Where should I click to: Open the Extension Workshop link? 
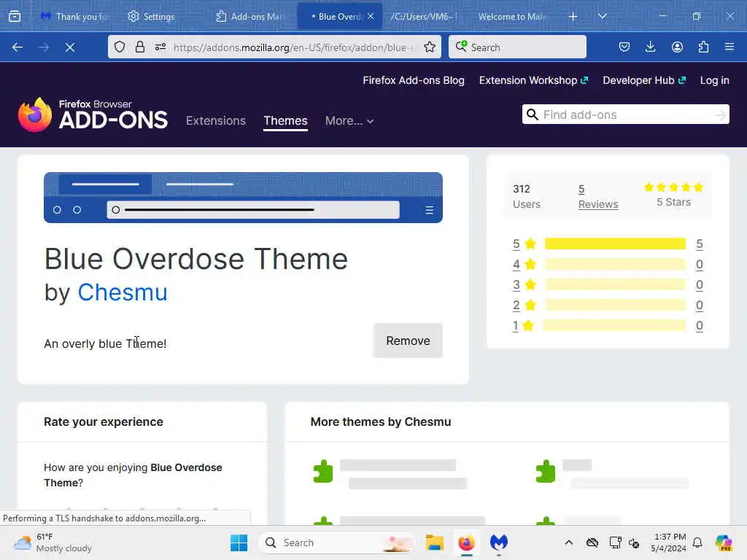pyautogui.click(x=533, y=80)
